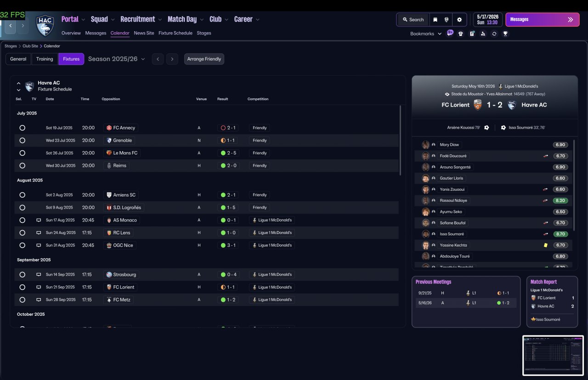The image size is (588, 380).
Task: Open the settings gear icon
Action: click(459, 20)
